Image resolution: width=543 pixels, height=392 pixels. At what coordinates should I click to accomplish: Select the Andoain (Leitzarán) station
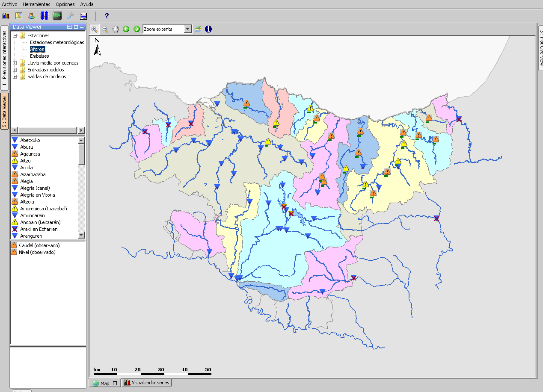[40, 222]
